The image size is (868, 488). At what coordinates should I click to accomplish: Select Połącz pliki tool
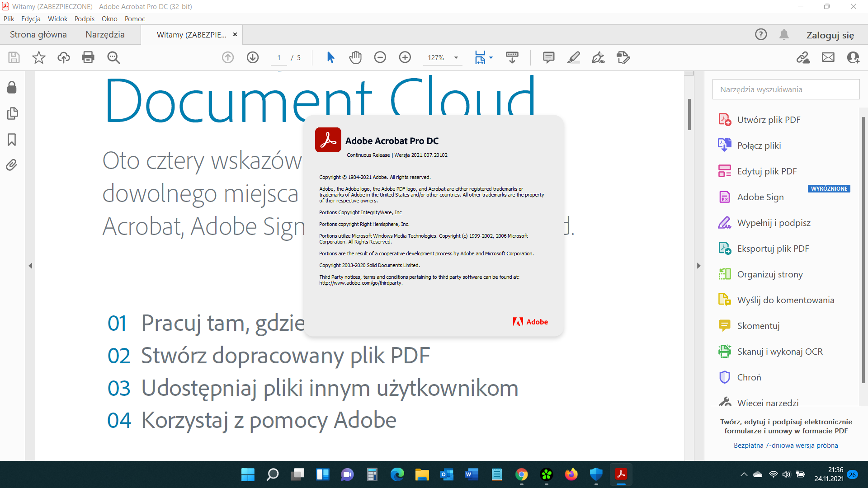pyautogui.click(x=750, y=145)
